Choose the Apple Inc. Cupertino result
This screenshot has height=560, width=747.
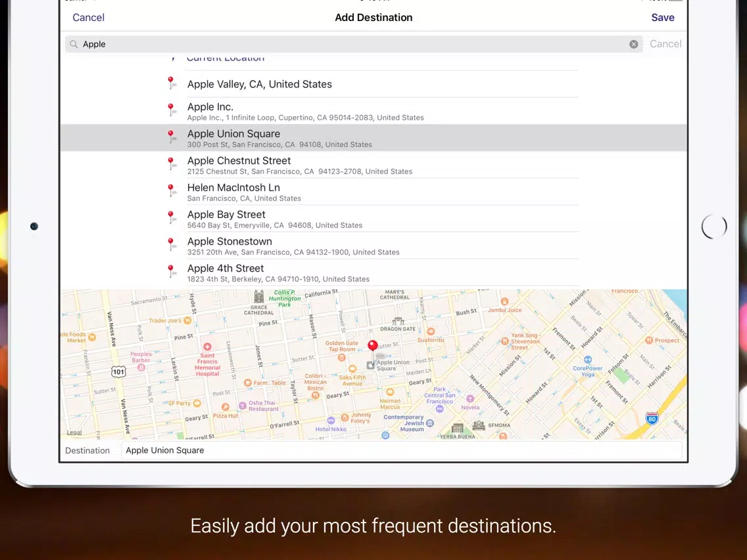click(373, 111)
